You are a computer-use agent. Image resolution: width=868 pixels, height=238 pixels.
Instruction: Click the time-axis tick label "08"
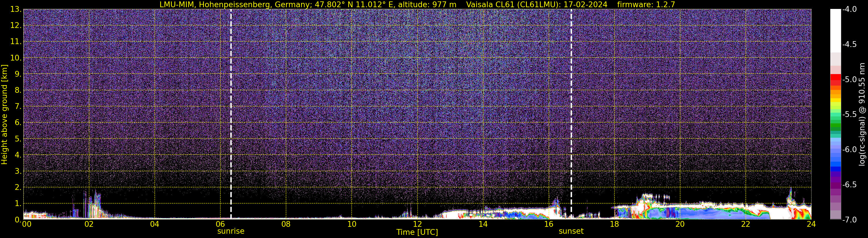pos(286,224)
